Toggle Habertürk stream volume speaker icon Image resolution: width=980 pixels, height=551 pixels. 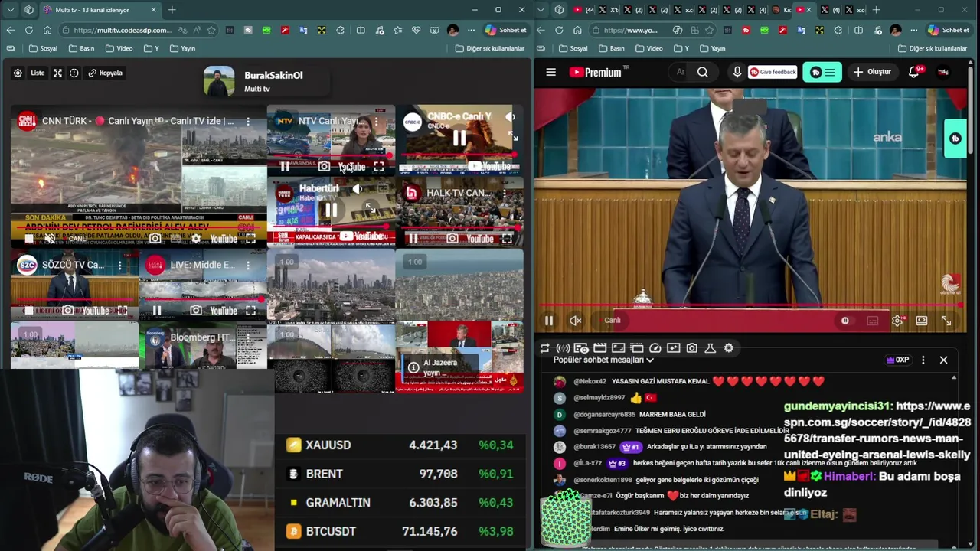(x=357, y=189)
